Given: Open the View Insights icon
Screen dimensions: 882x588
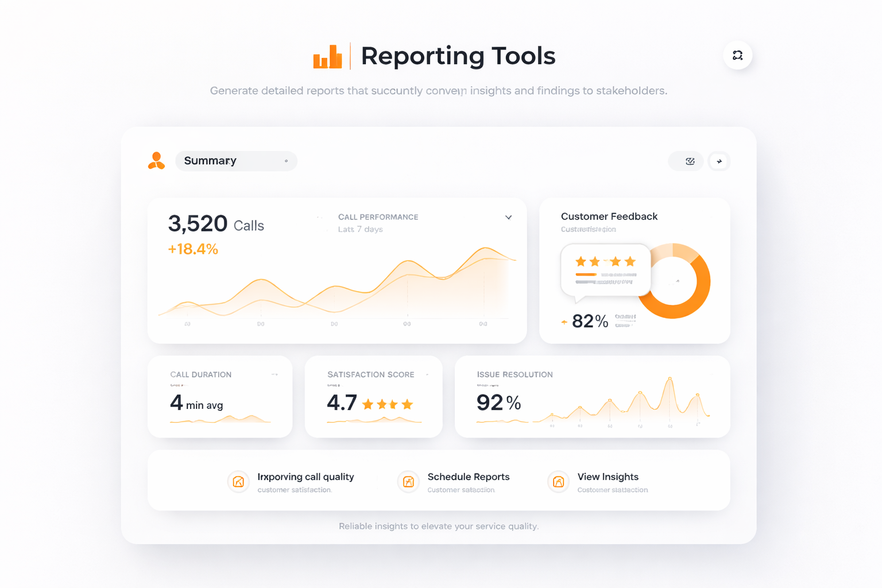Looking at the screenshot, I should pos(558,482).
